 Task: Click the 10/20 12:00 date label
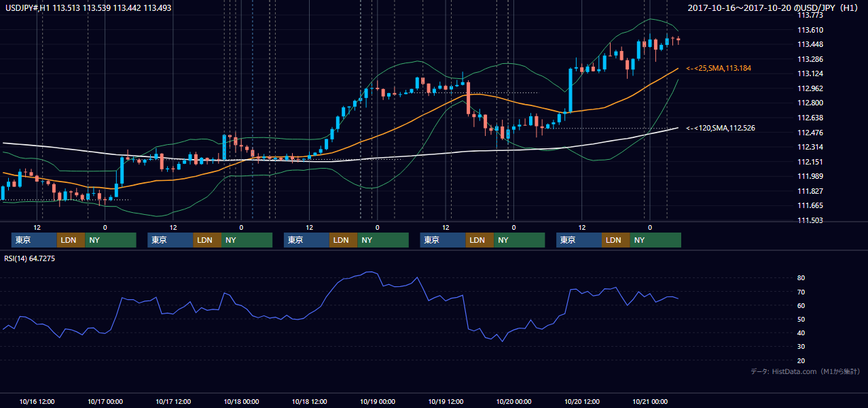click(x=582, y=401)
